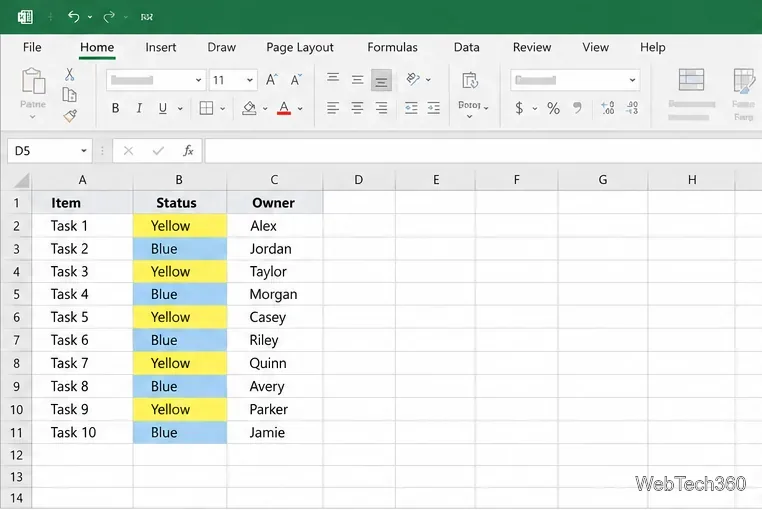This screenshot has width=762, height=510.
Task: Center text horizontally
Action: tap(358, 108)
